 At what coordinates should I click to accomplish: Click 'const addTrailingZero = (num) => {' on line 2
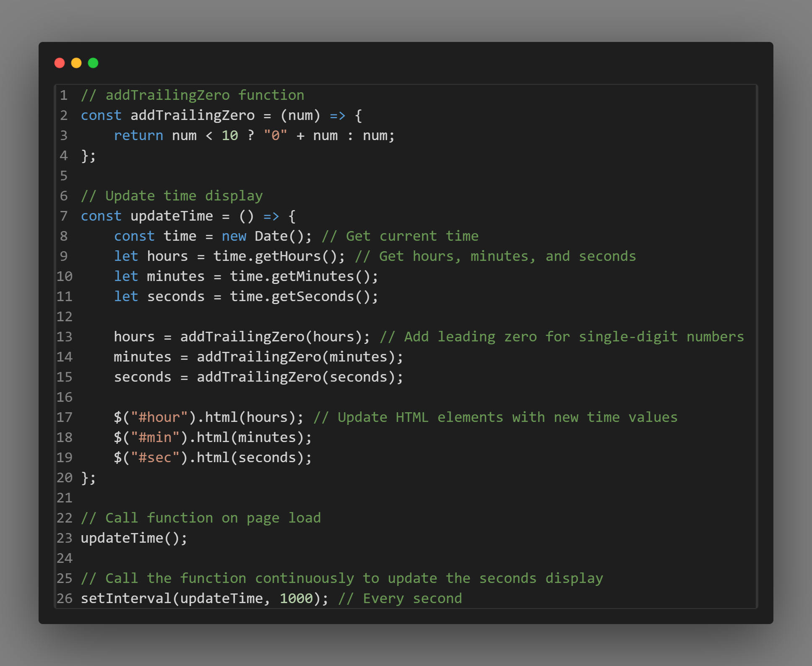pos(221,115)
